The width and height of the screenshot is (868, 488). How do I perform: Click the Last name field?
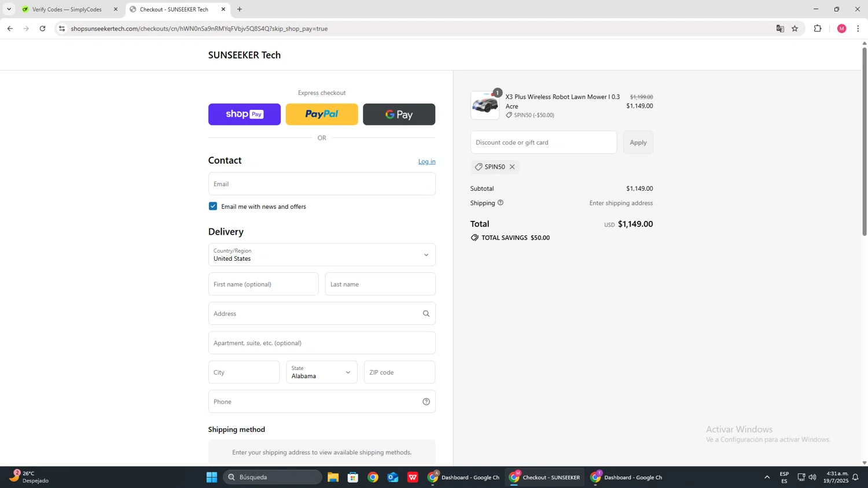click(380, 284)
